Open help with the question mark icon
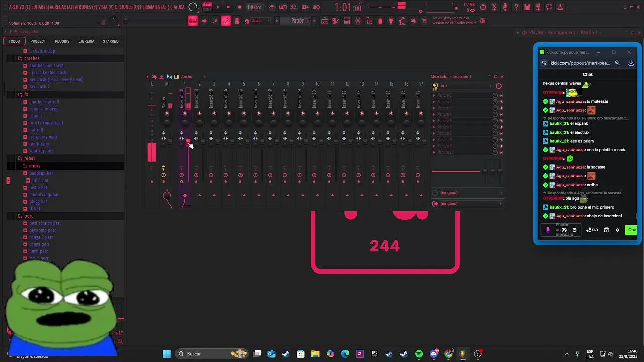 pyautogui.click(x=516, y=7)
